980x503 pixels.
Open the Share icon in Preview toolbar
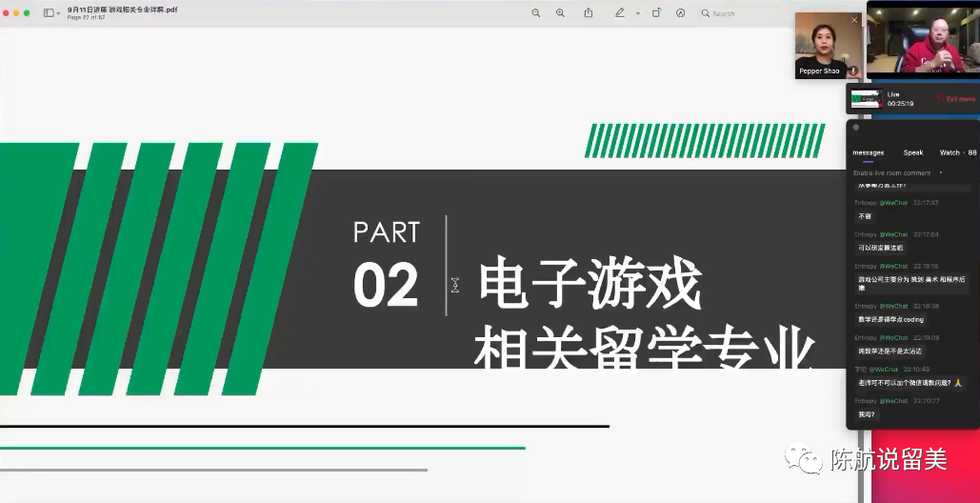[589, 13]
